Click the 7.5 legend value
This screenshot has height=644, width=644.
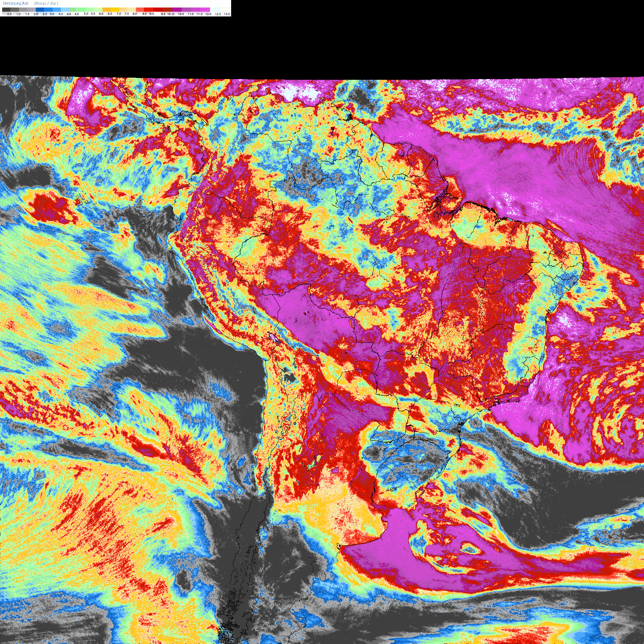(x=127, y=14)
